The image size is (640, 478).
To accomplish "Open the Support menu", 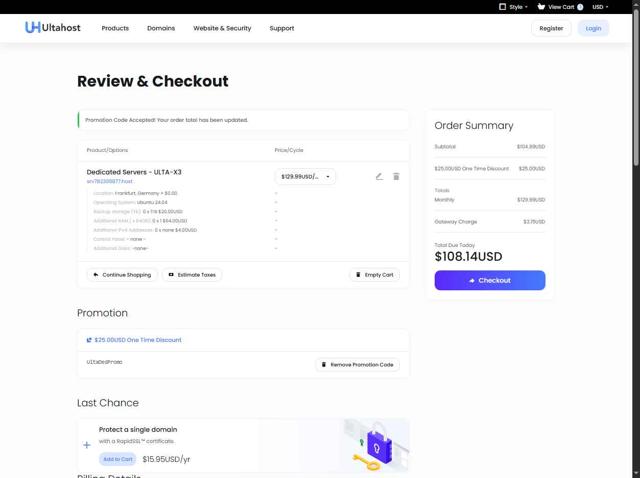I will [282, 28].
